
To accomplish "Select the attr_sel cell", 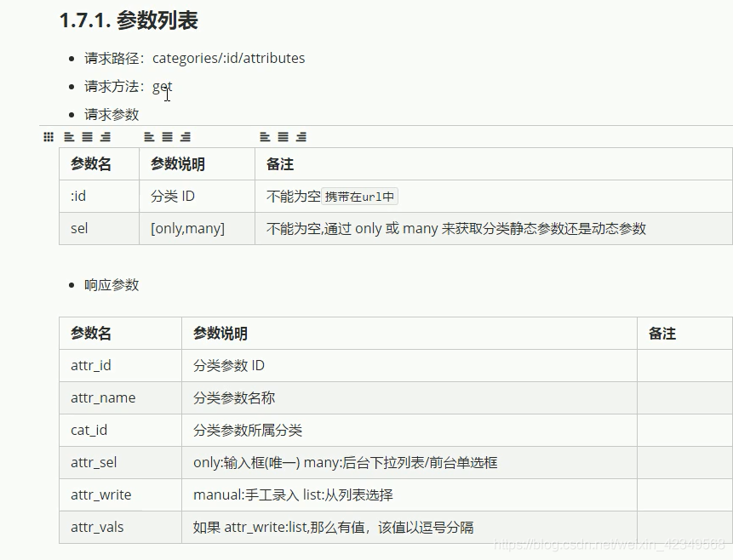I will 120,462.
